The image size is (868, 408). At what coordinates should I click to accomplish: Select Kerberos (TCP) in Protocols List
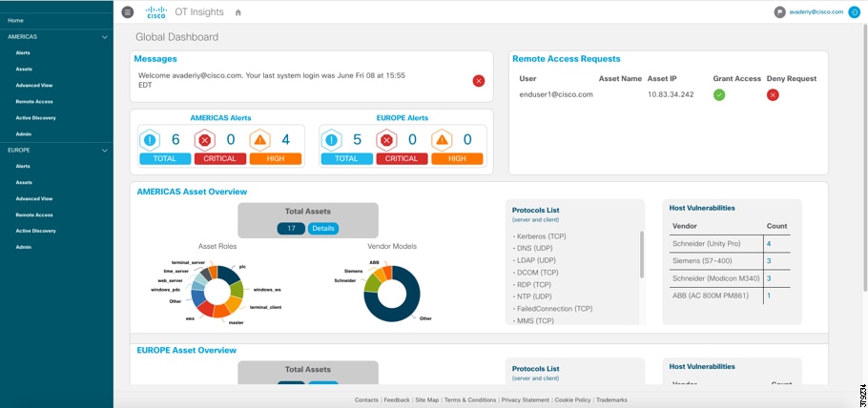(x=540, y=236)
